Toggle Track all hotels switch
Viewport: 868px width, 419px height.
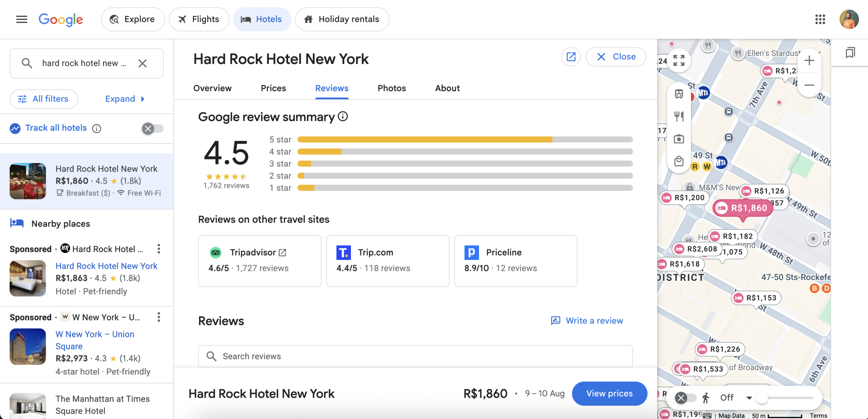click(152, 128)
